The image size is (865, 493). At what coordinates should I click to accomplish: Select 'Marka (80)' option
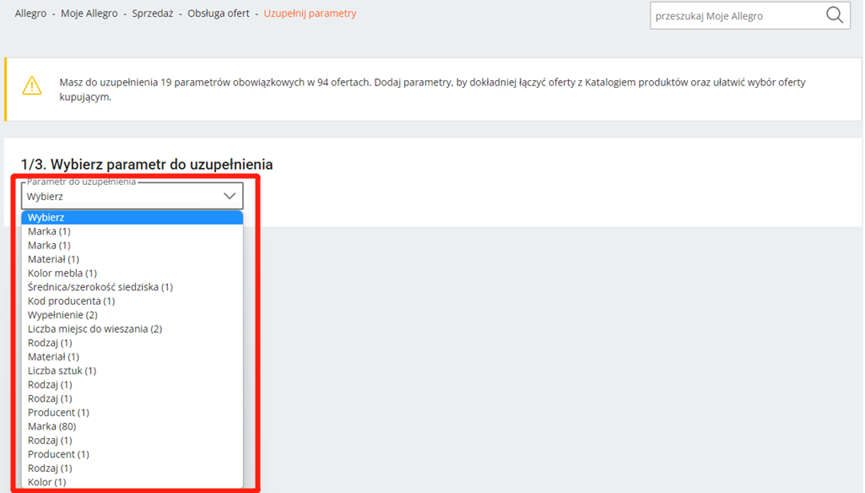[x=132, y=426]
